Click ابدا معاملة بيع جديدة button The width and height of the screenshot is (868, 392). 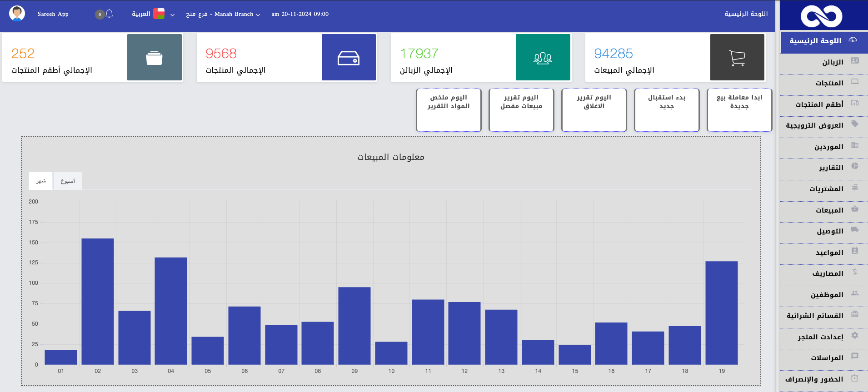[739, 110]
